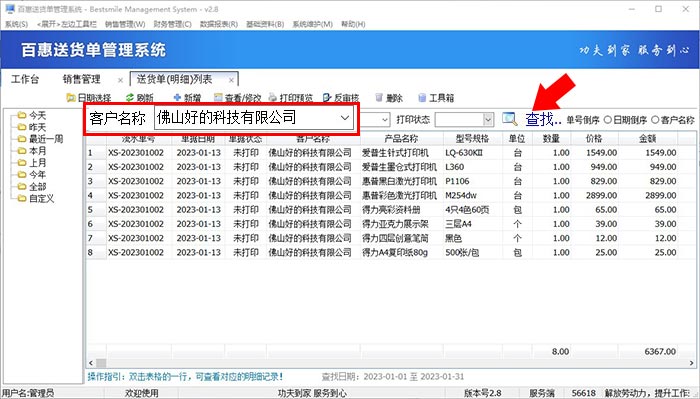Click the horizontal scrollbar left arrow
The width and height of the screenshot is (700, 399).
tap(91, 363)
